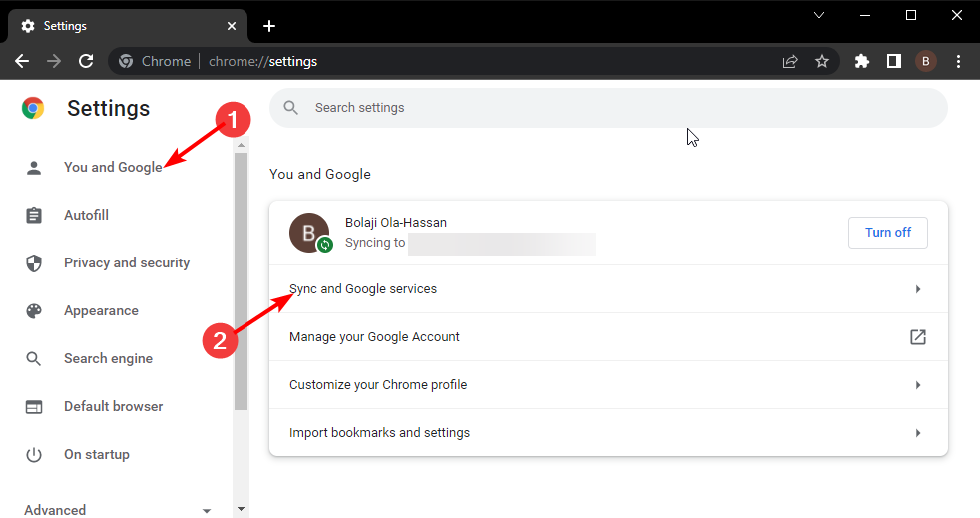Click the Bolaji Ola-Hassan account avatar

[310, 233]
